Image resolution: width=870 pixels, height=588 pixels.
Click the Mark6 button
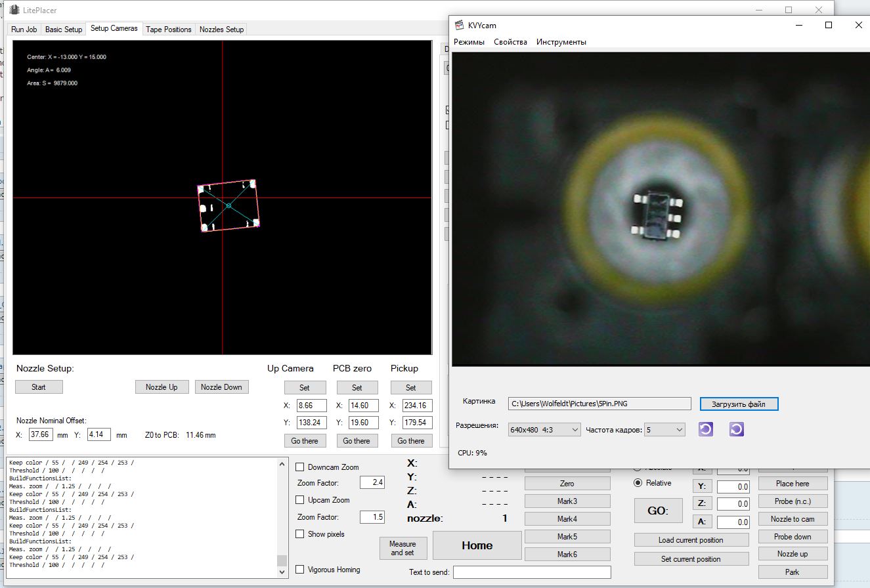tap(567, 555)
